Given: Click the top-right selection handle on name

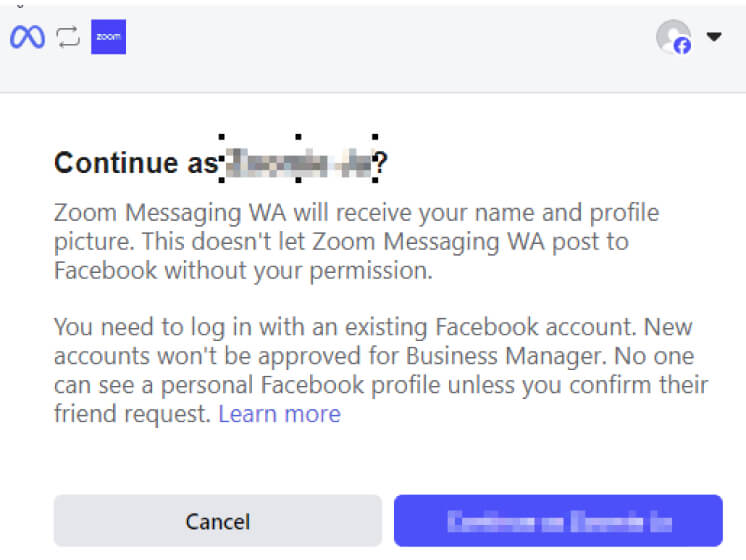Looking at the screenshot, I should click(x=375, y=138).
